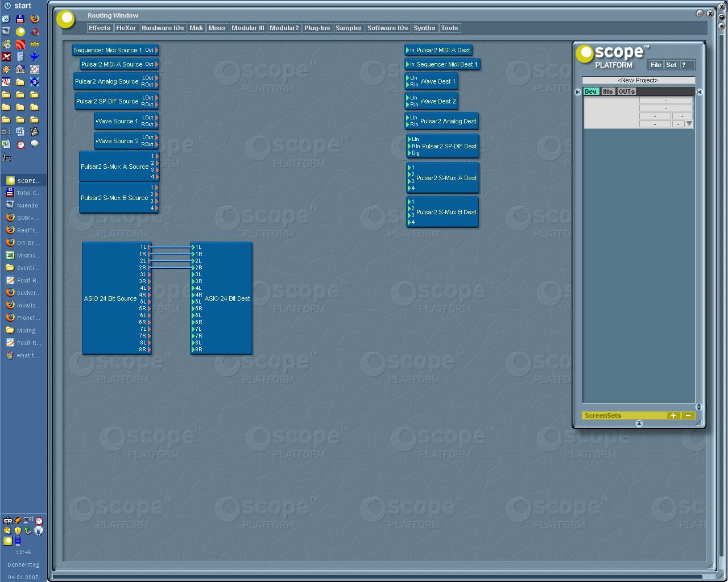The height and width of the screenshot is (582, 728).
Task: Switch to the INs tab
Action: tap(608, 92)
